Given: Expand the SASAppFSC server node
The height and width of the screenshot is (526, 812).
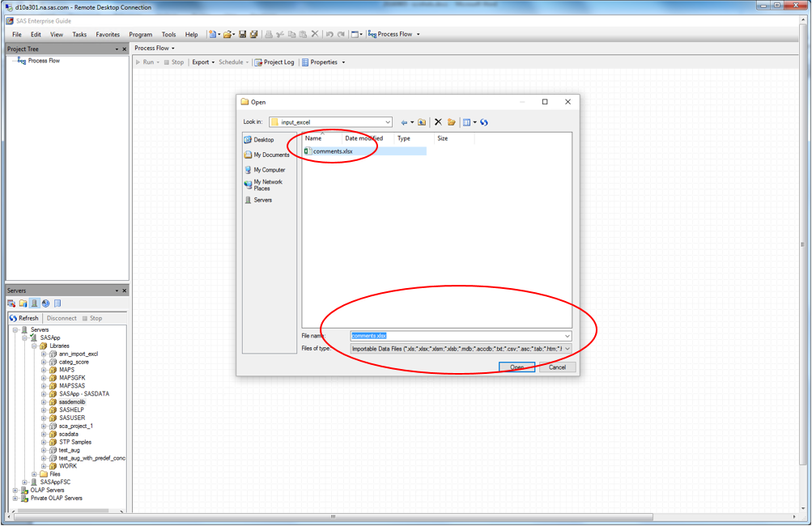Looking at the screenshot, I should point(25,482).
